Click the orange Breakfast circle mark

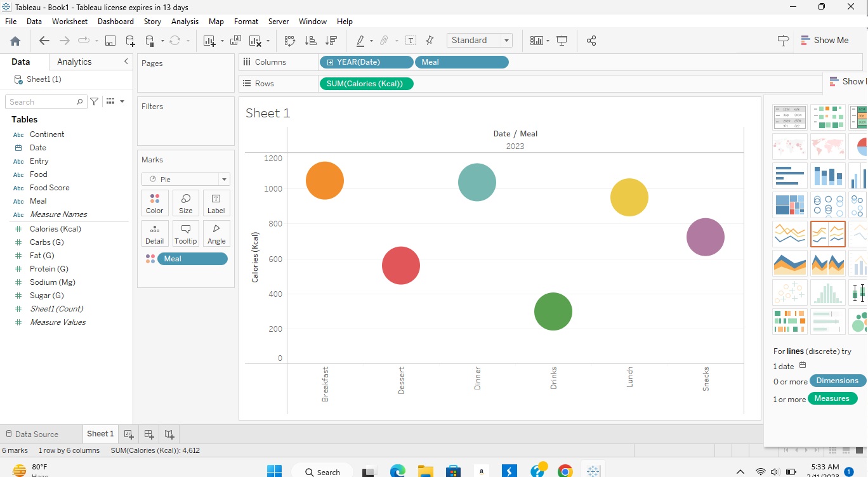click(x=325, y=181)
